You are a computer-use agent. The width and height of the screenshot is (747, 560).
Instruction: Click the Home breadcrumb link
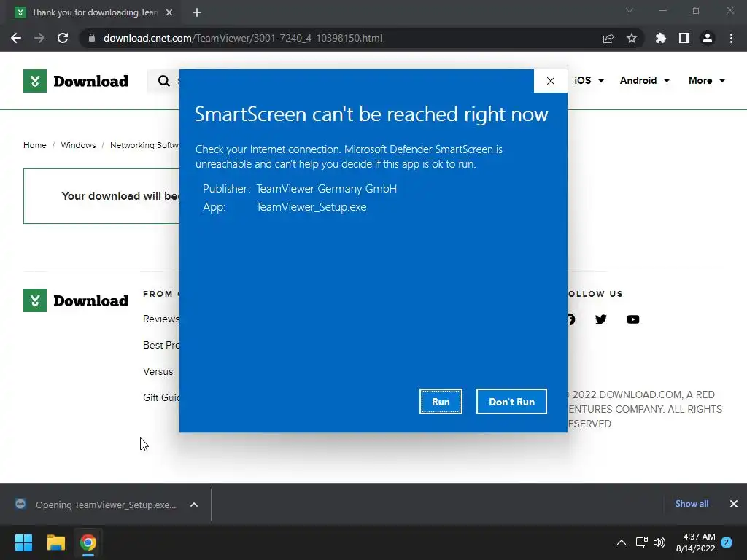pyautogui.click(x=35, y=145)
